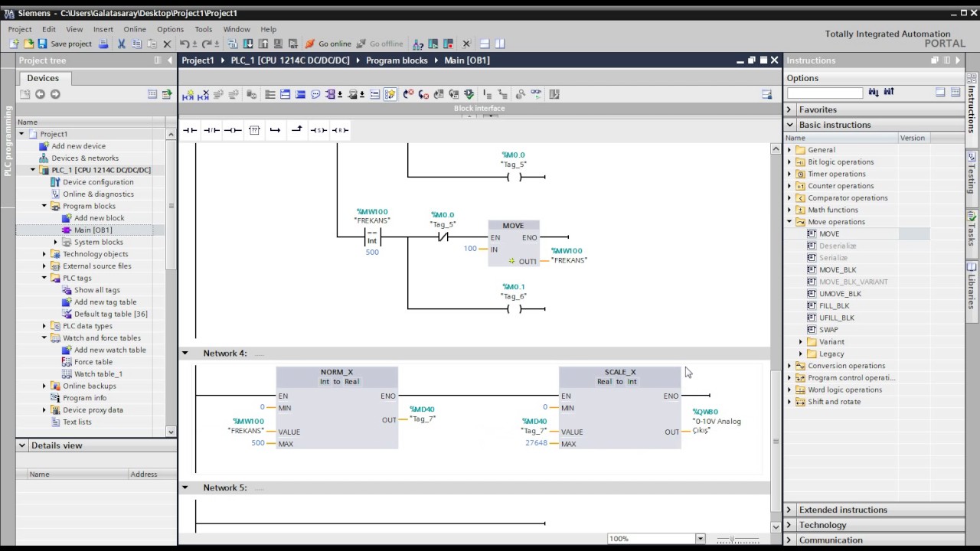Click the Delete X icon in toolbar
Image resolution: width=980 pixels, height=551 pixels.
[x=167, y=44]
